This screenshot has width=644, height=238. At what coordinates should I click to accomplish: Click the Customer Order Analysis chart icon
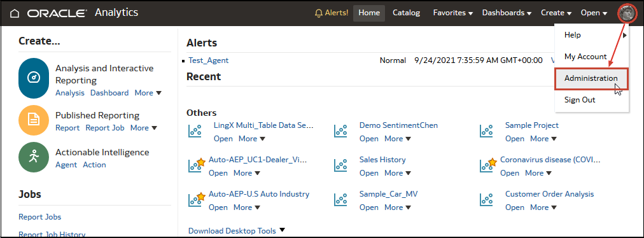pos(486,200)
